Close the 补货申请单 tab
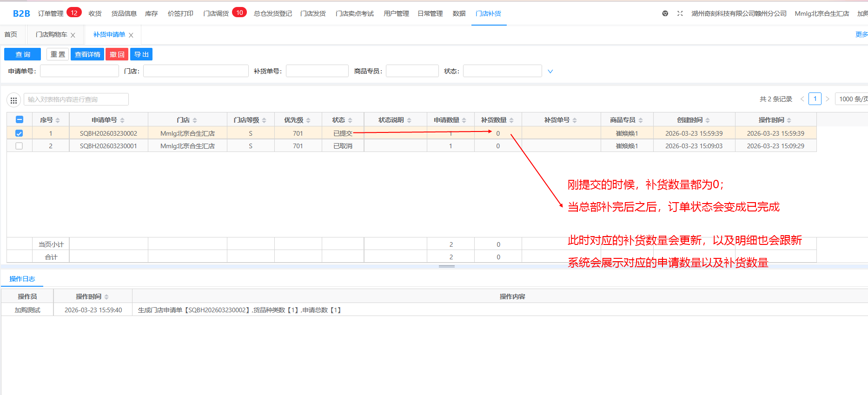 click(x=131, y=35)
